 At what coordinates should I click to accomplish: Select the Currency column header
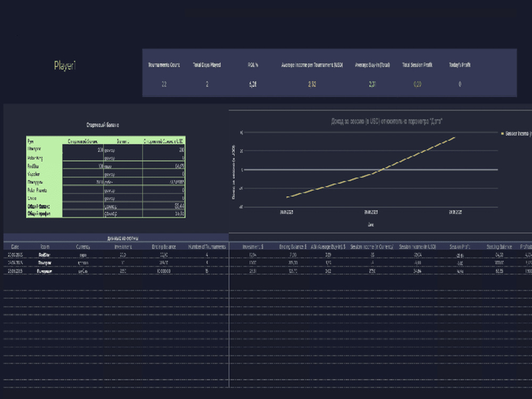click(83, 247)
